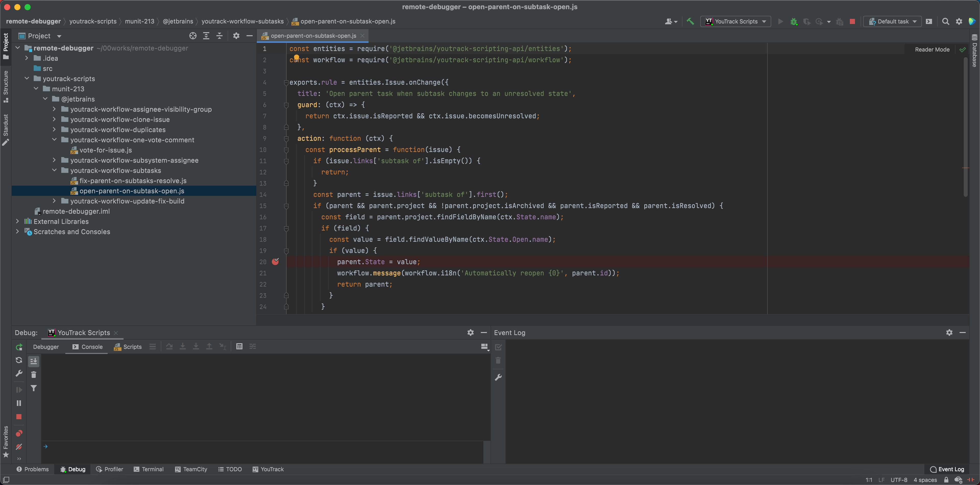Click Expand All icon in Project panel
The image size is (980, 485).
[x=206, y=36]
